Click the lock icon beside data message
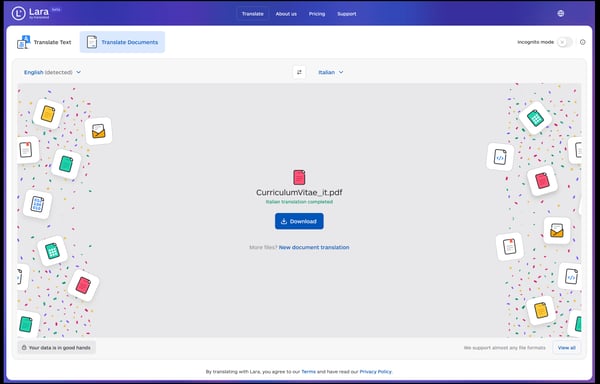 click(x=24, y=348)
